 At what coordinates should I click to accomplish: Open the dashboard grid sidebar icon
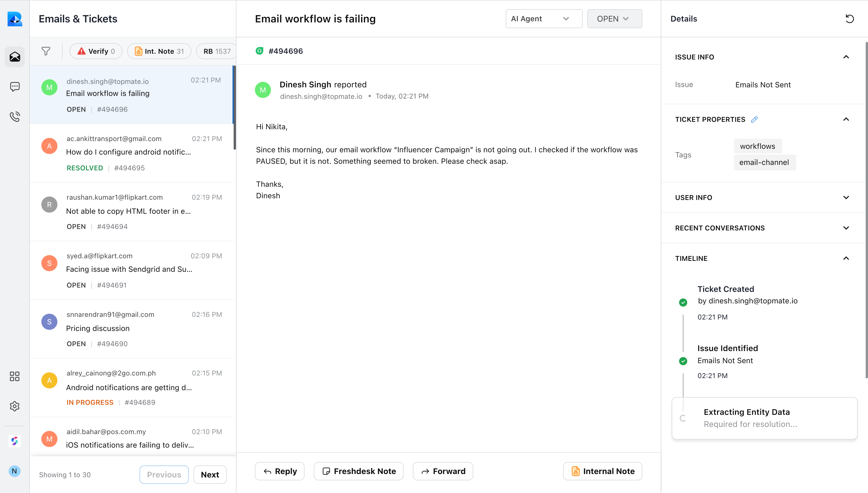tap(15, 376)
